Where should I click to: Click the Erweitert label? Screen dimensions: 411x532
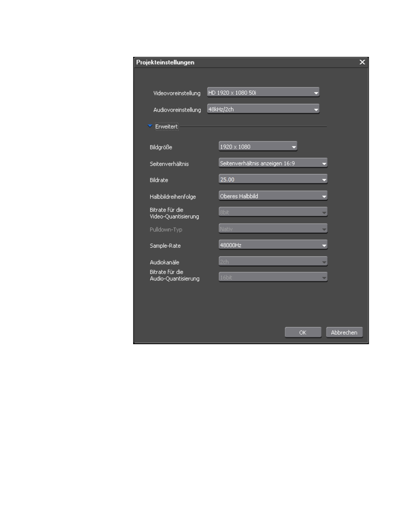(166, 127)
